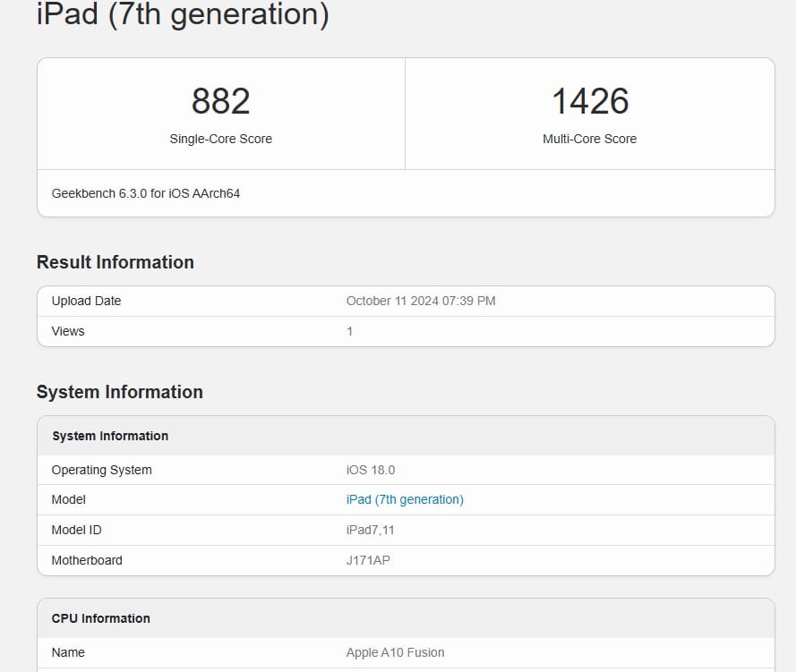Click the Single-Core Score label
The height and width of the screenshot is (672, 796).
point(221,139)
